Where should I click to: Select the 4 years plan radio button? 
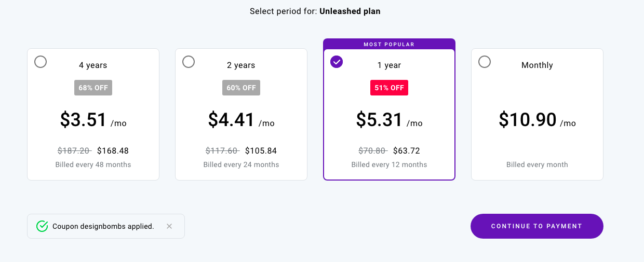41,62
